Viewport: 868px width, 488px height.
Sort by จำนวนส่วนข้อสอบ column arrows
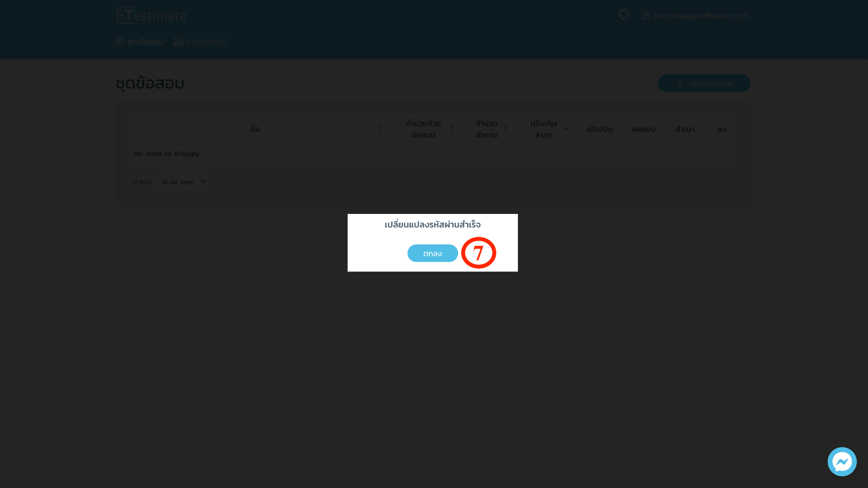[452, 129]
